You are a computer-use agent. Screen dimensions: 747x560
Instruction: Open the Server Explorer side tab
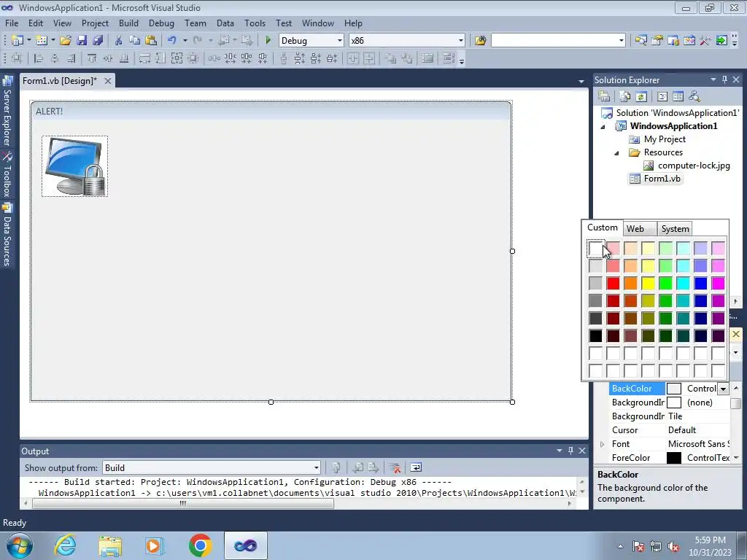[7, 112]
